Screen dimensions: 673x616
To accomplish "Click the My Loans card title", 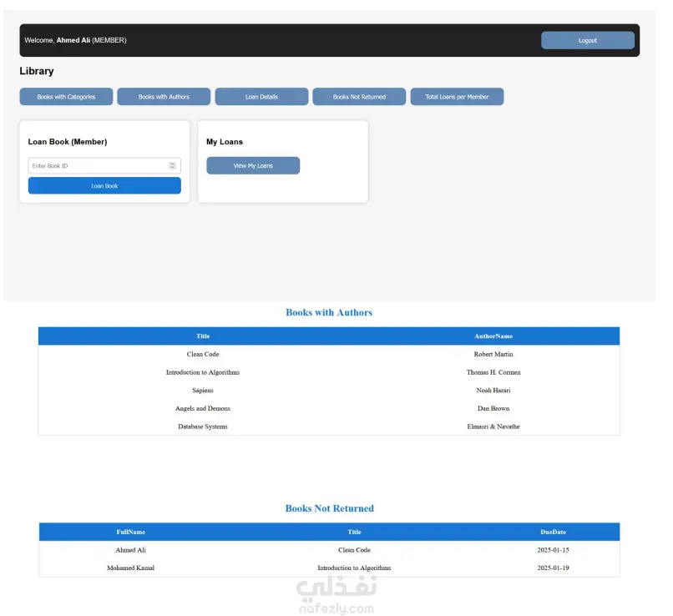I will click(x=225, y=142).
